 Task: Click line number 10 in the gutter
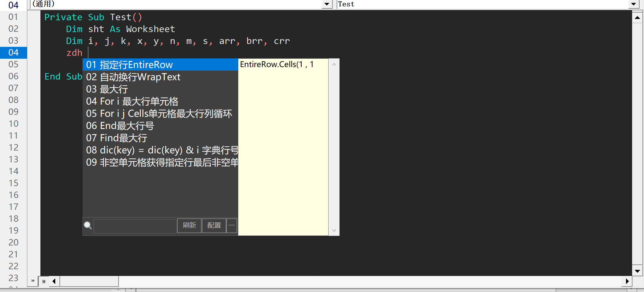coord(13,124)
